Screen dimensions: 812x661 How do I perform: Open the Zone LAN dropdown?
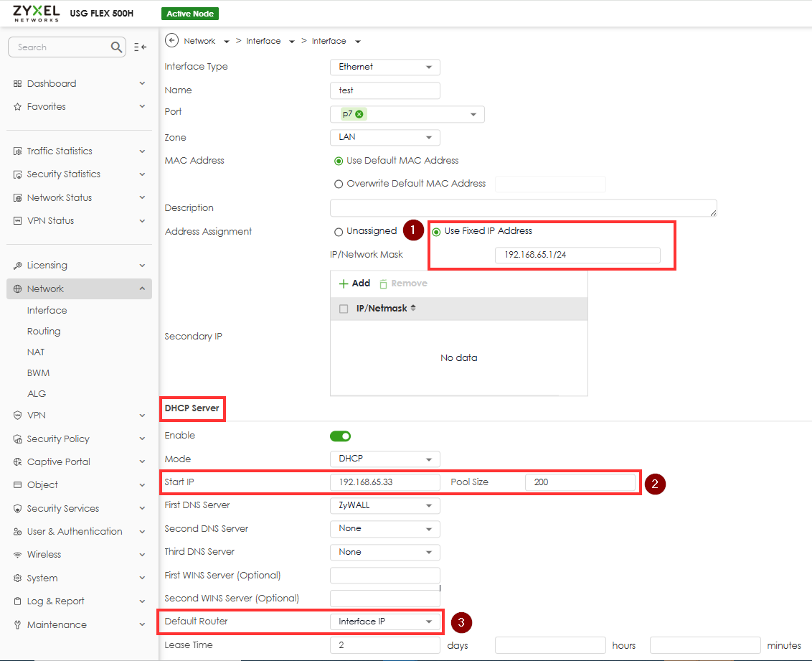click(x=384, y=137)
